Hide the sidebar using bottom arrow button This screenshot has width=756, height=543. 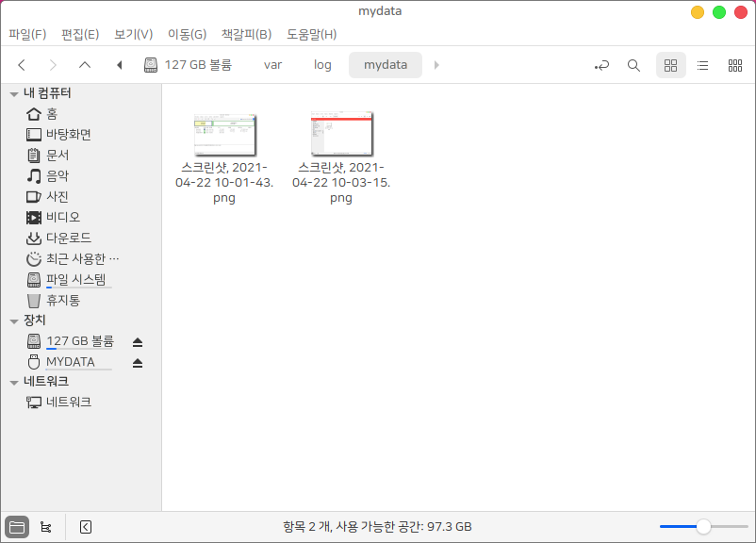[85, 527]
